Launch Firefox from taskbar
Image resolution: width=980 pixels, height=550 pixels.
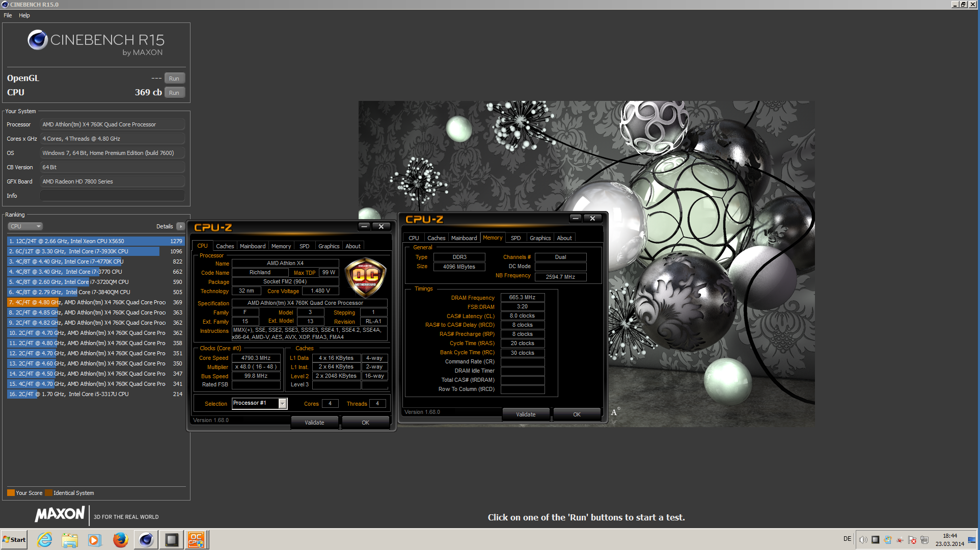tap(120, 540)
